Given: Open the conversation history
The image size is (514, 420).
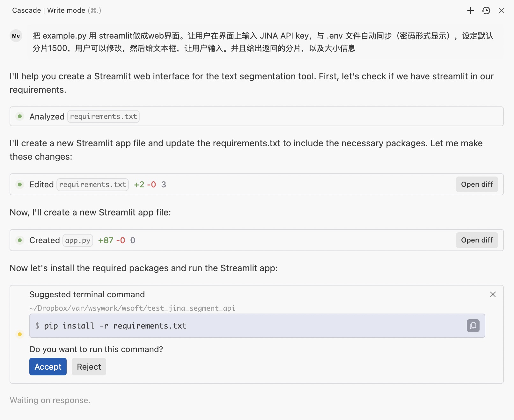Looking at the screenshot, I should coord(486,10).
